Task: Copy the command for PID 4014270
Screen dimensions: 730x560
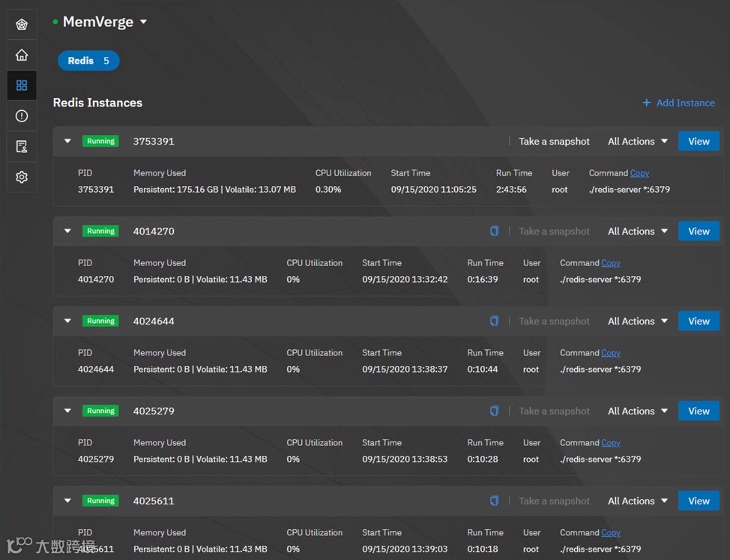Action: (x=610, y=262)
